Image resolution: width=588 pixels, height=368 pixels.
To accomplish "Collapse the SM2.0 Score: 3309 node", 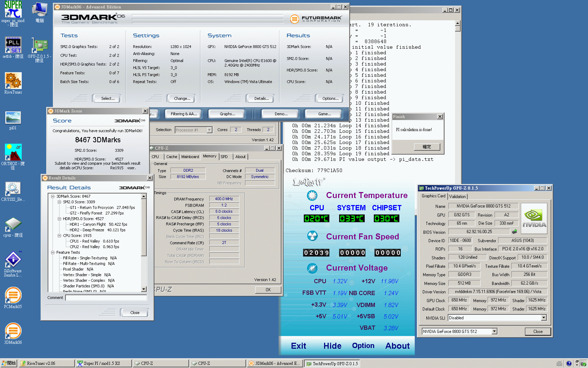I will 59,202.
